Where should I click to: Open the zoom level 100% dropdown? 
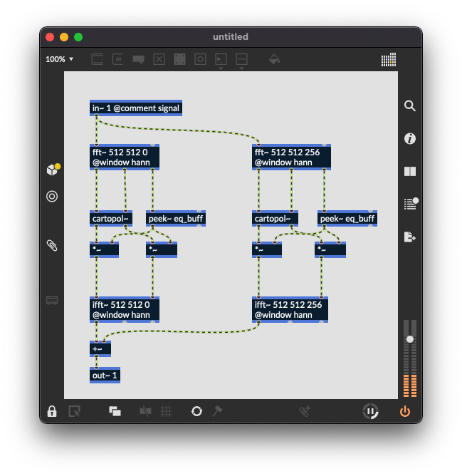pos(60,59)
